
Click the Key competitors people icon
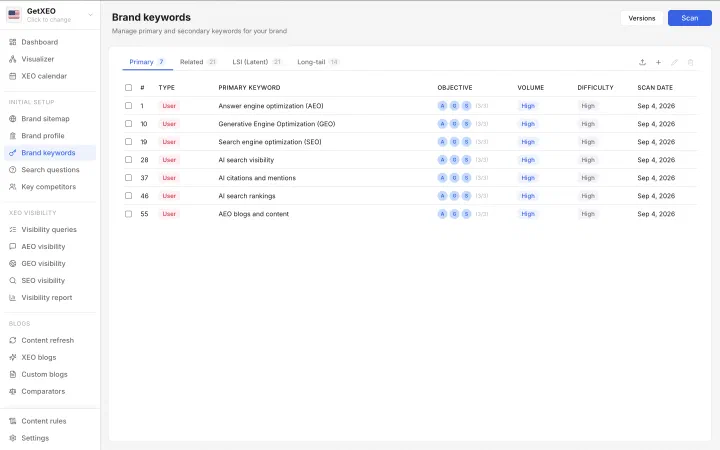[x=13, y=187]
